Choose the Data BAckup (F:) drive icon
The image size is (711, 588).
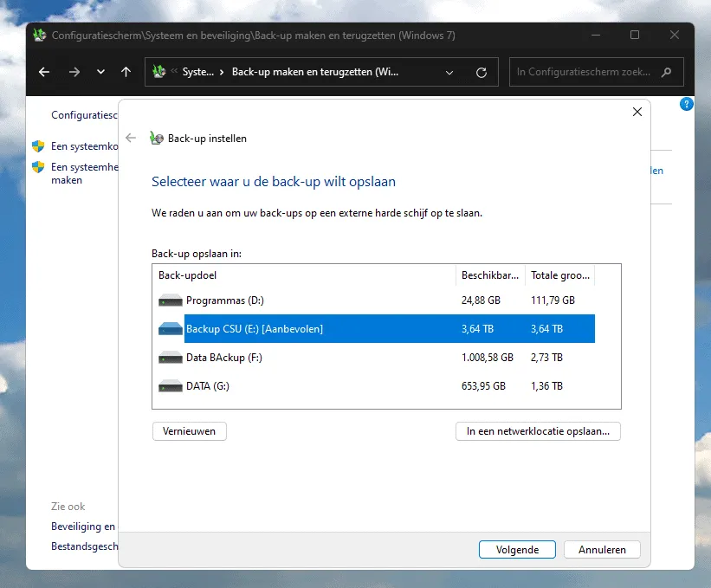[171, 358]
